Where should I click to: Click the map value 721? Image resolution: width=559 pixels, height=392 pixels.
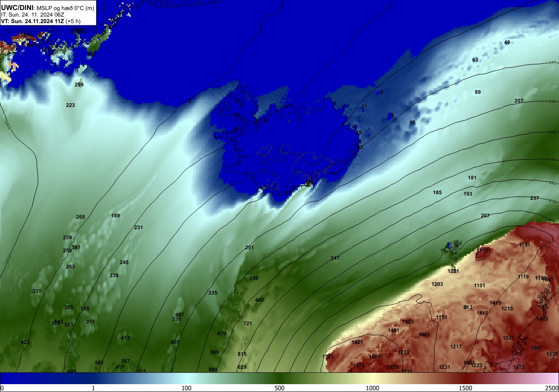(x=248, y=323)
